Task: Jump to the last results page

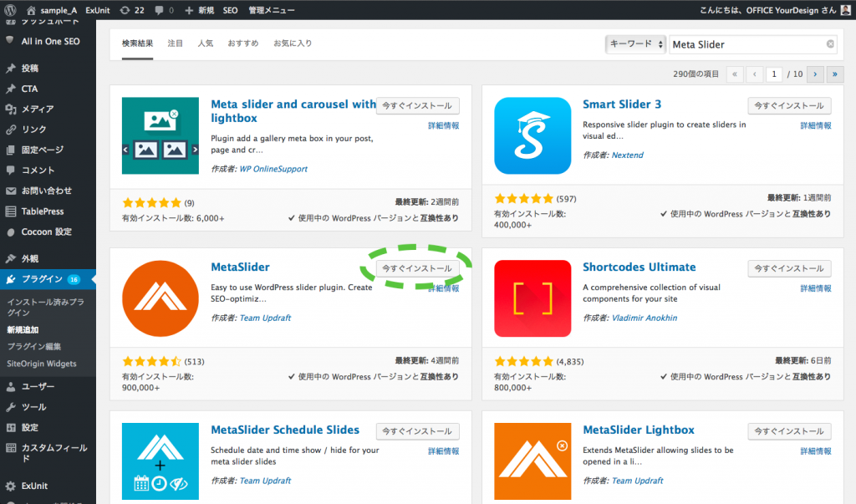Action: (x=834, y=74)
